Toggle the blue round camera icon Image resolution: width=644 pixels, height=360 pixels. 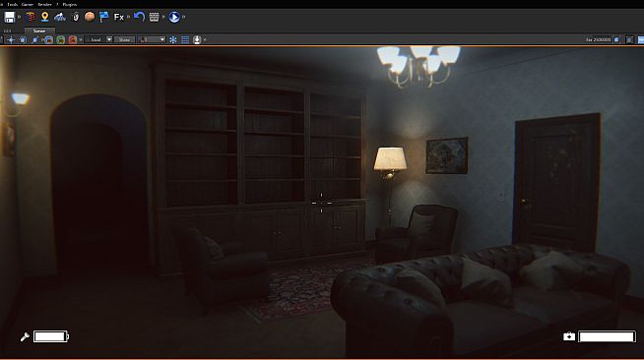point(49,39)
